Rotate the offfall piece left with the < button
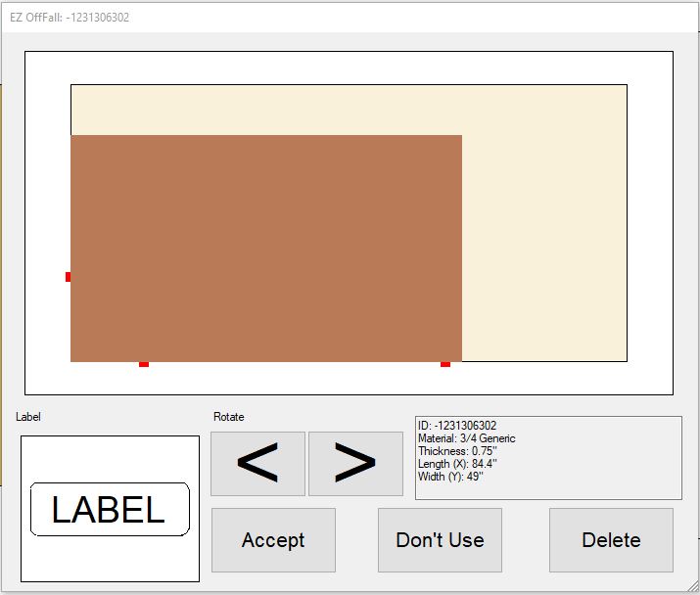700x595 pixels. pos(257,464)
